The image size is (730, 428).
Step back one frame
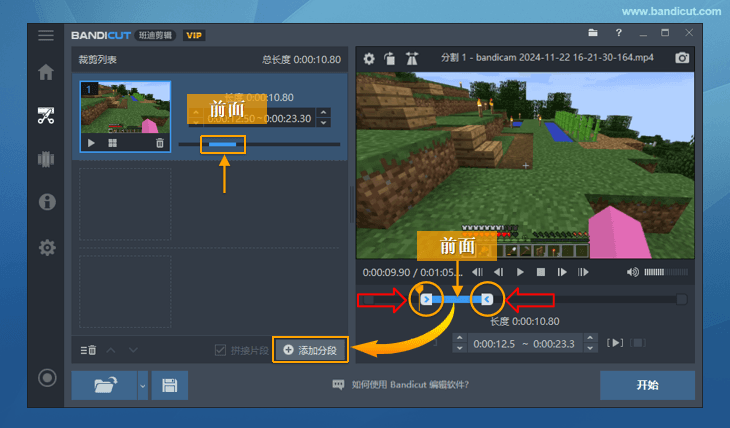pos(499,272)
